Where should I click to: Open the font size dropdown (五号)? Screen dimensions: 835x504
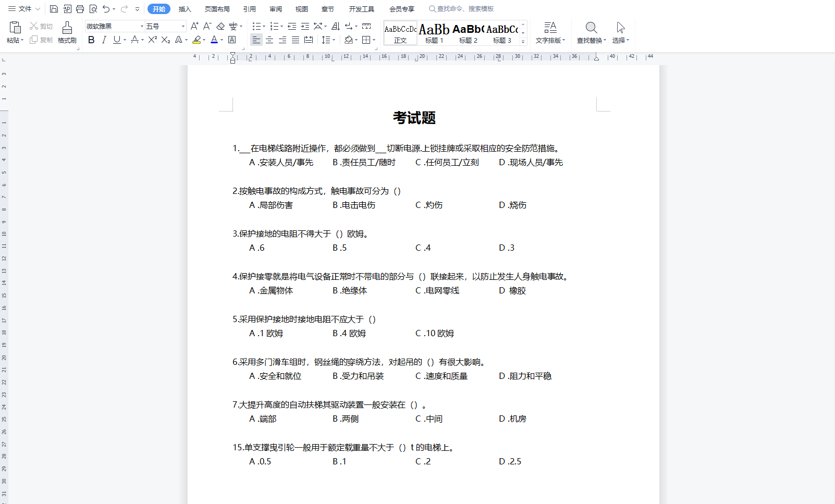(x=183, y=26)
